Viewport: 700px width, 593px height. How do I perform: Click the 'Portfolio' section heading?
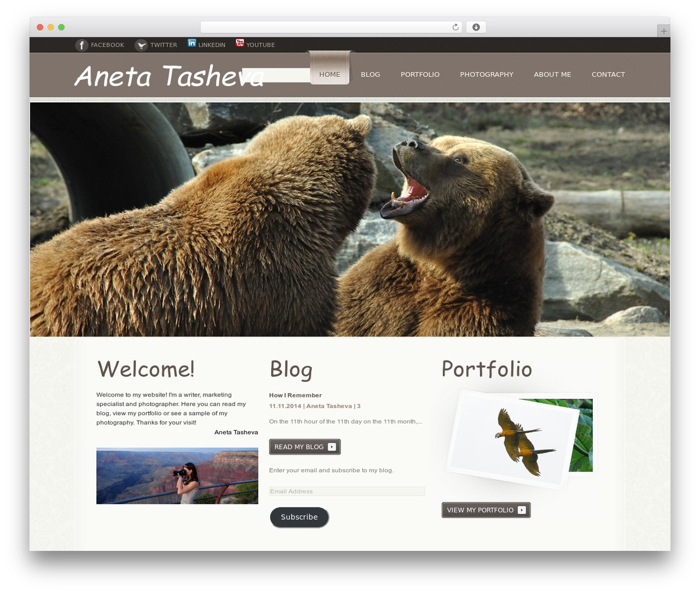pos(487,369)
